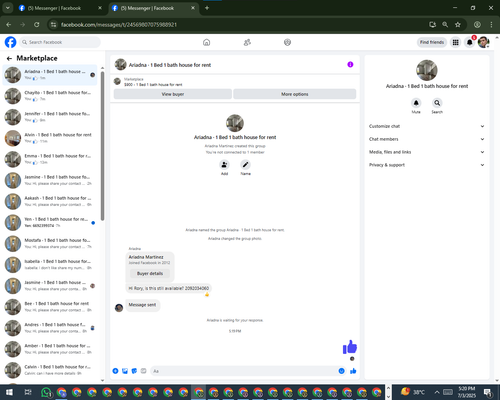Open the Friends icon in top navigation
This screenshot has height=400, width=500.
pyautogui.click(x=247, y=42)
